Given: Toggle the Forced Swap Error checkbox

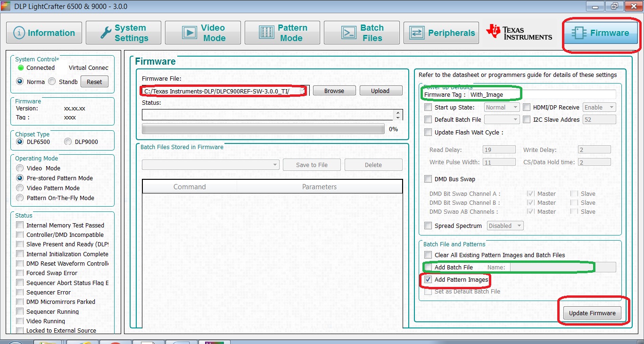Looking at the screenshot, I should click(20, 273).
